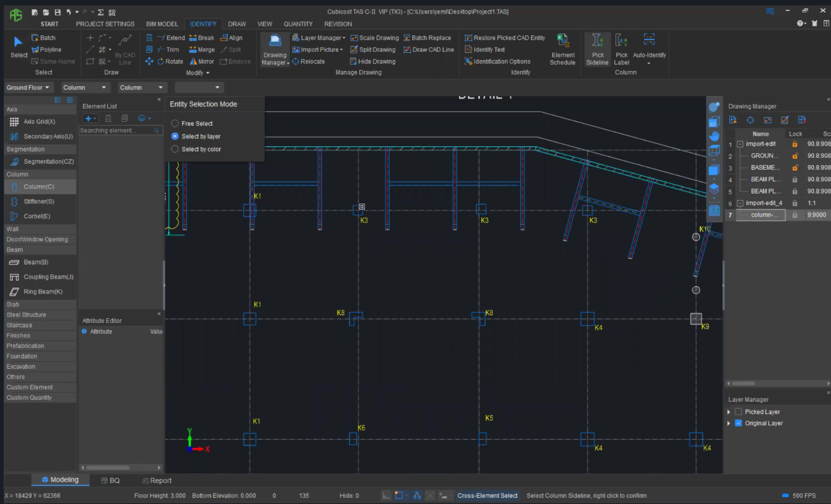Click the Pick Label icon
This screenshot has width=831, height=504.
621,41
